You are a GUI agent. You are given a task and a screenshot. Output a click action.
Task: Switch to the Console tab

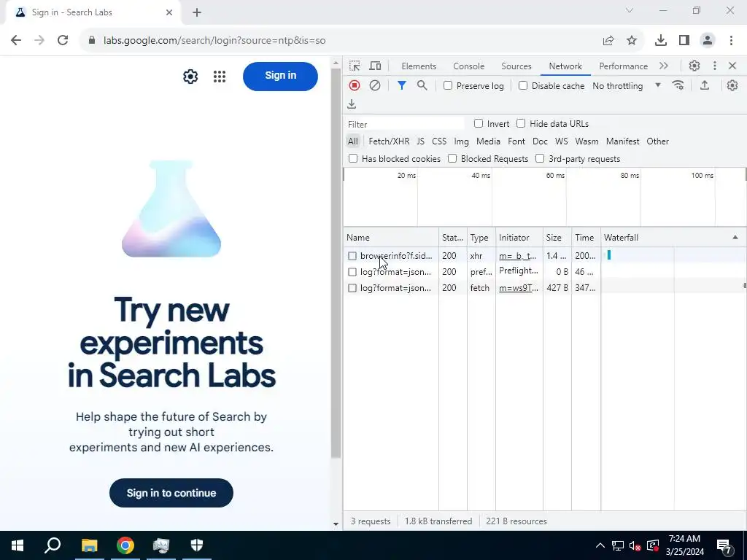point(469,66)
